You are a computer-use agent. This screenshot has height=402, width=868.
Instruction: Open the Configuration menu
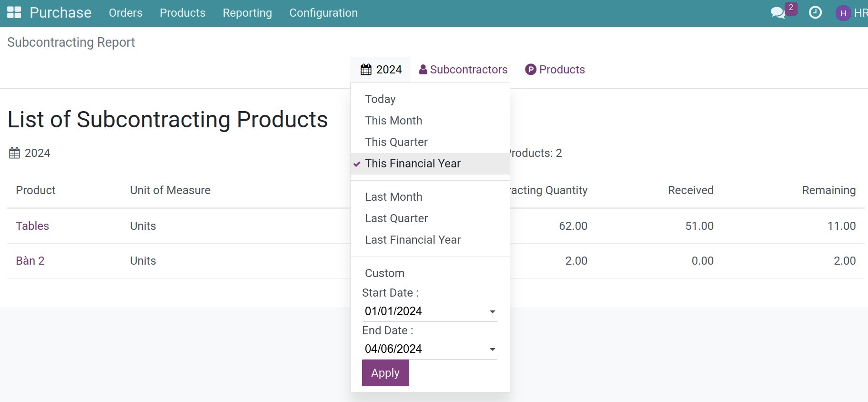[x=323, y=13]
